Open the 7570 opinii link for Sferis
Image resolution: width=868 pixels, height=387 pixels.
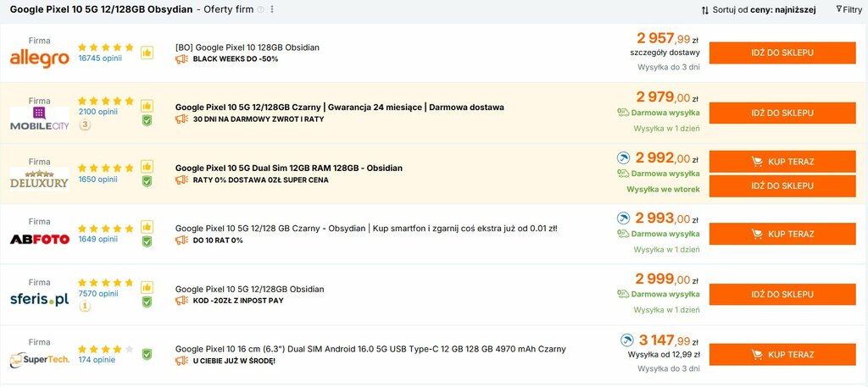pos(97,294)
